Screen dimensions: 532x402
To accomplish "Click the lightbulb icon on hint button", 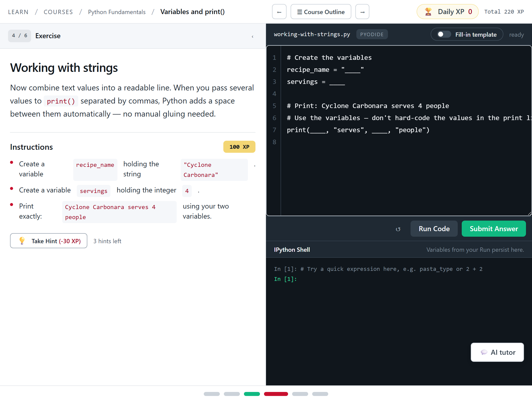I will pos(22,241).
